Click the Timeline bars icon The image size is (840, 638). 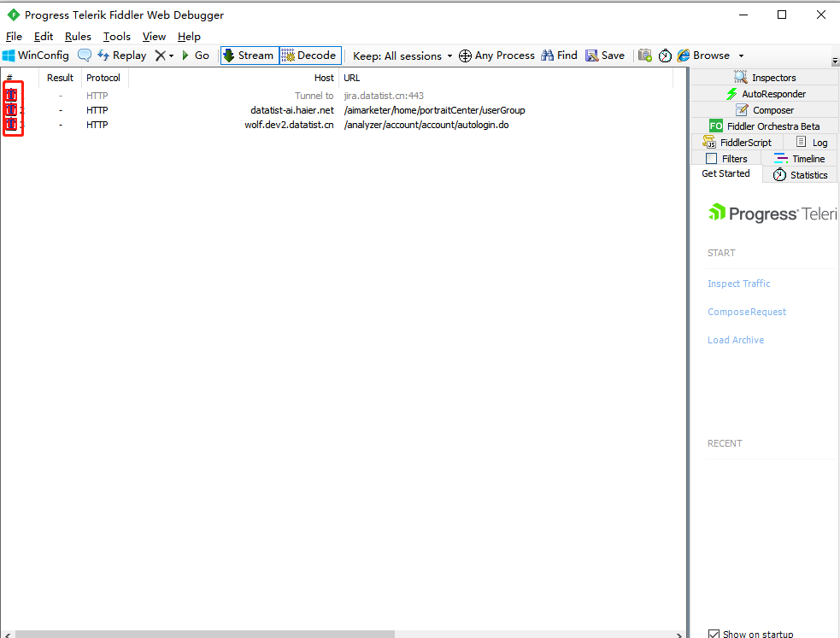(x=781, y=158)
